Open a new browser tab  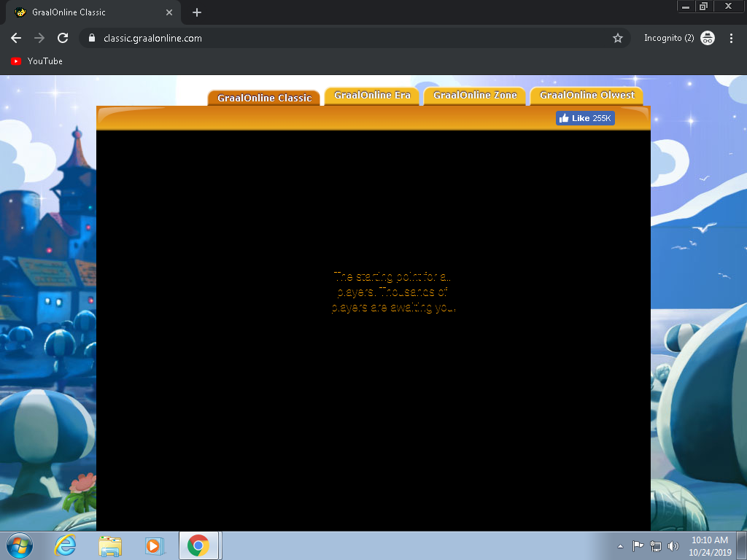(197, 12)
